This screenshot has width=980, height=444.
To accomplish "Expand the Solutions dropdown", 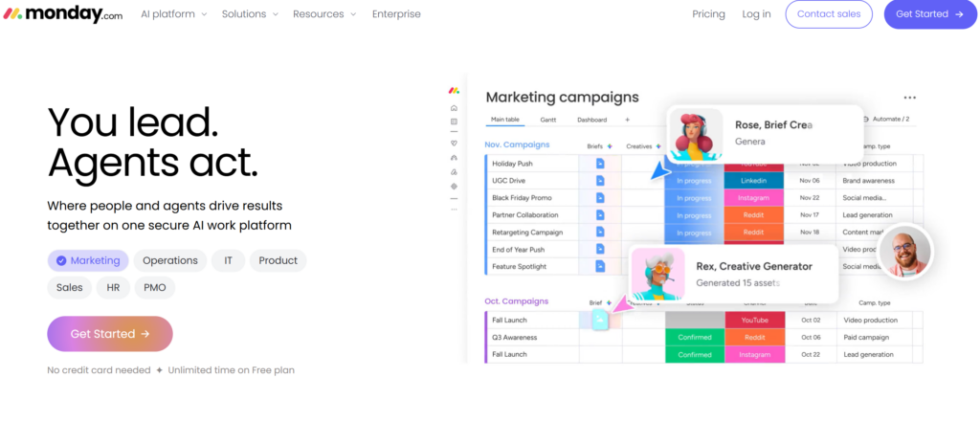I will pyautogui.click(x=250, y=13).
